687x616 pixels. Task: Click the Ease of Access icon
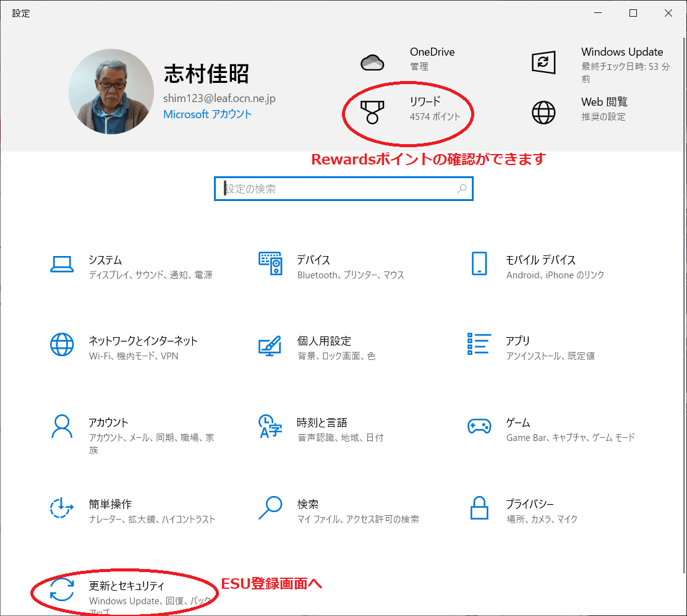click(x=61, y=508)
